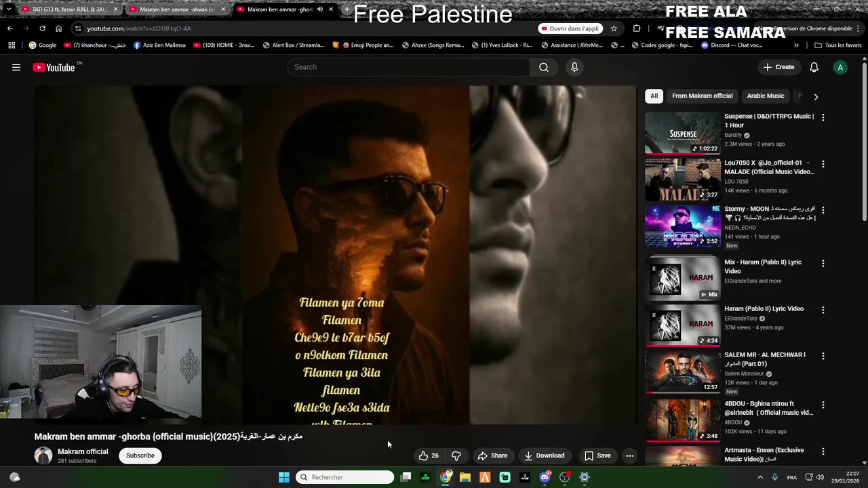The width and height of the screenshot is (868, 488).
Task: Click Ouvrir dans l'appli button
Action: [570, 28]
